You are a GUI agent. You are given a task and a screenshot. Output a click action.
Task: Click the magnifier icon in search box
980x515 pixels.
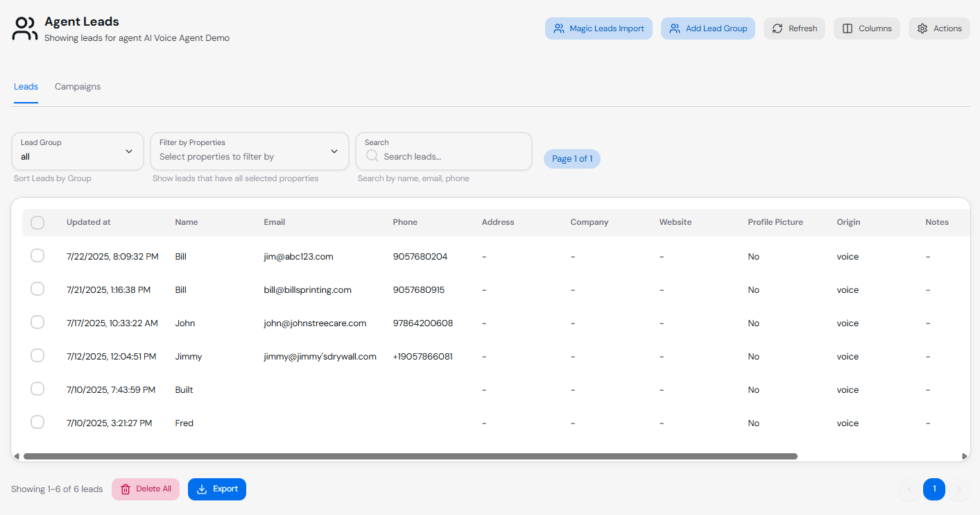click(372, 156)
